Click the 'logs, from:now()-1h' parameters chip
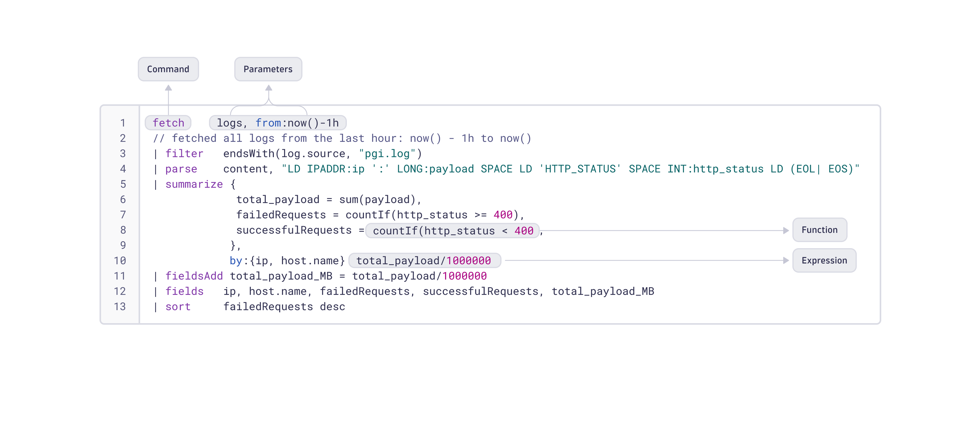This screenshot has width=980, height=429. [278, 123]
